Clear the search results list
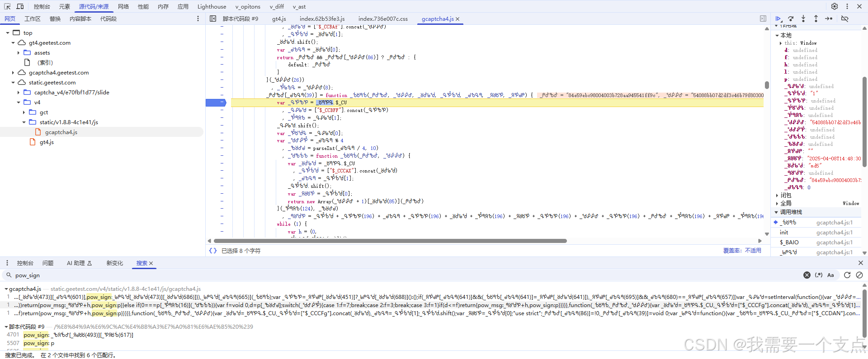868x359 pixels. [859, 275]
